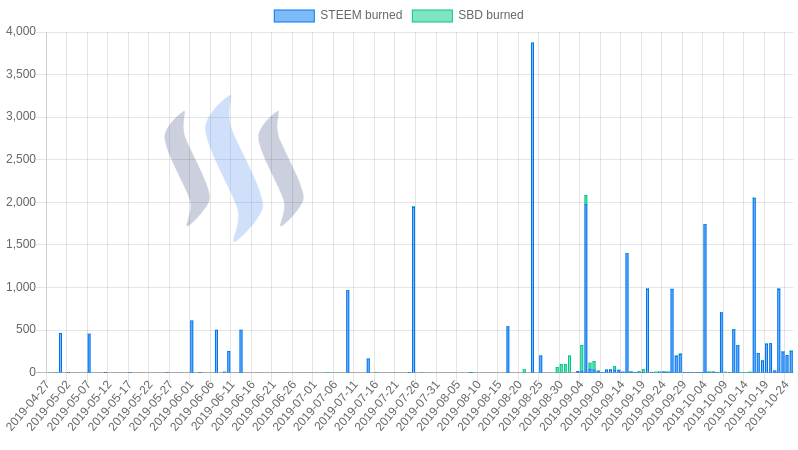
Task: Click the 2019-07-31 date label
Action: (418, 406)
